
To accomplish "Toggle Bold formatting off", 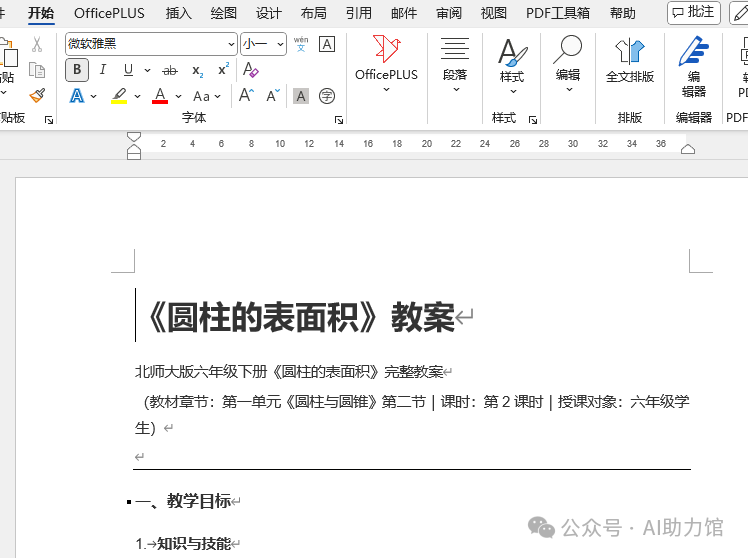I will pyautogui.click(x=77, y=70).
